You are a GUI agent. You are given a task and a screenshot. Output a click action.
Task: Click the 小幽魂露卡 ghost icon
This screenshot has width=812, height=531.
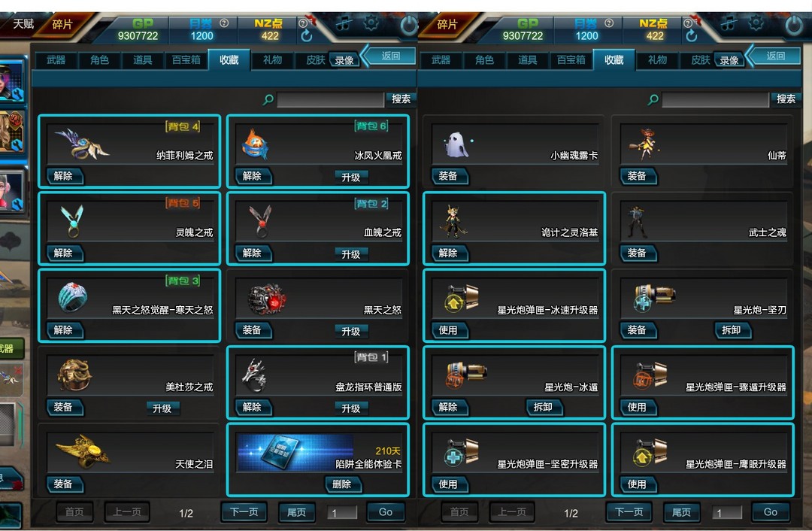click(456, 144)
